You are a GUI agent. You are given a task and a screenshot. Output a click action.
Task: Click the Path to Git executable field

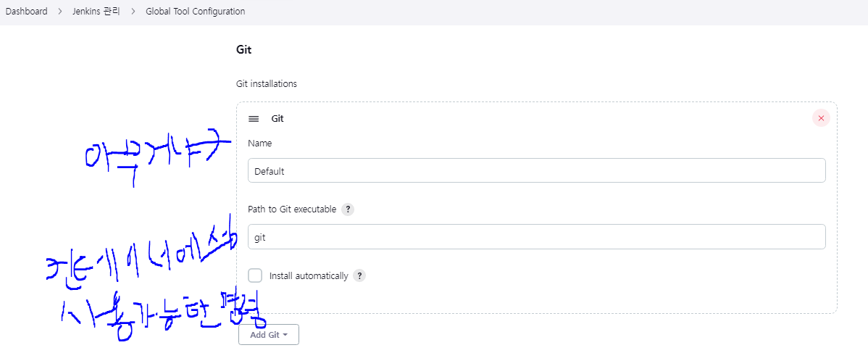coord(536,236)
